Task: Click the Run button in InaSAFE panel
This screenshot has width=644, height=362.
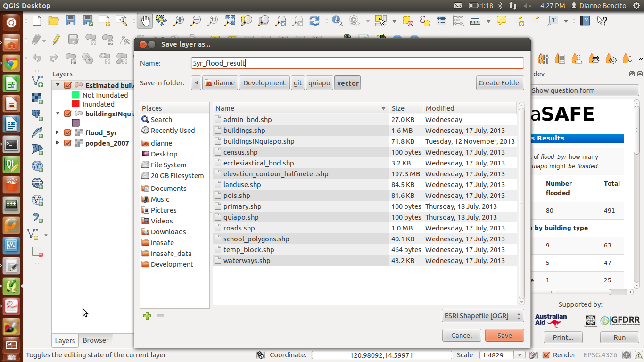Action: click(619, 337)
